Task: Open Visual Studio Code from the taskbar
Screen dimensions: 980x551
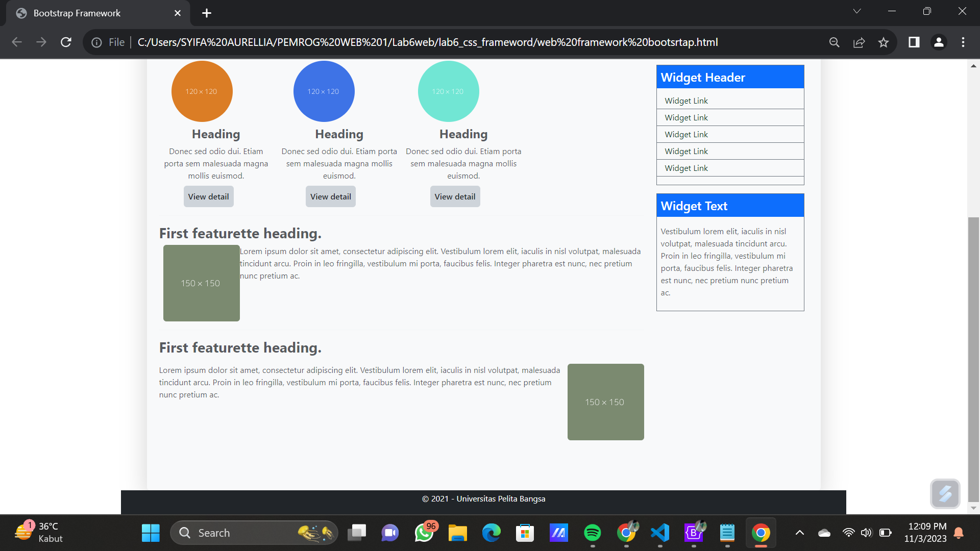Action: [660, 533]
